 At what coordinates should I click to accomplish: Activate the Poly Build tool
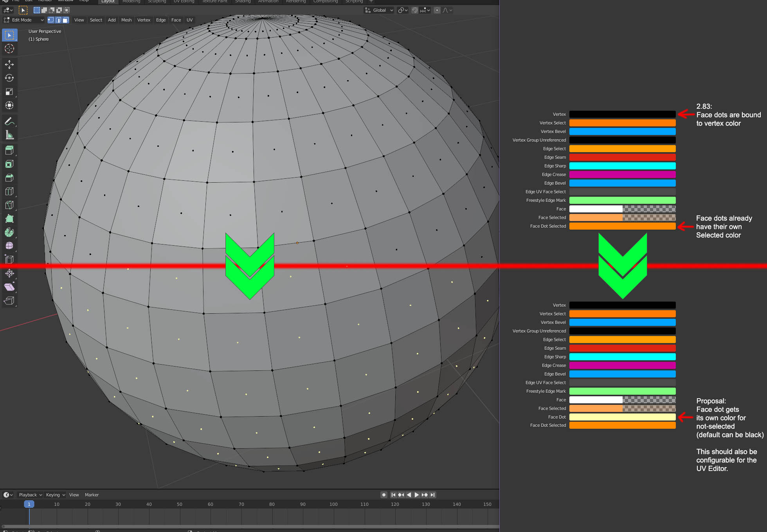(x=9, y=219)
